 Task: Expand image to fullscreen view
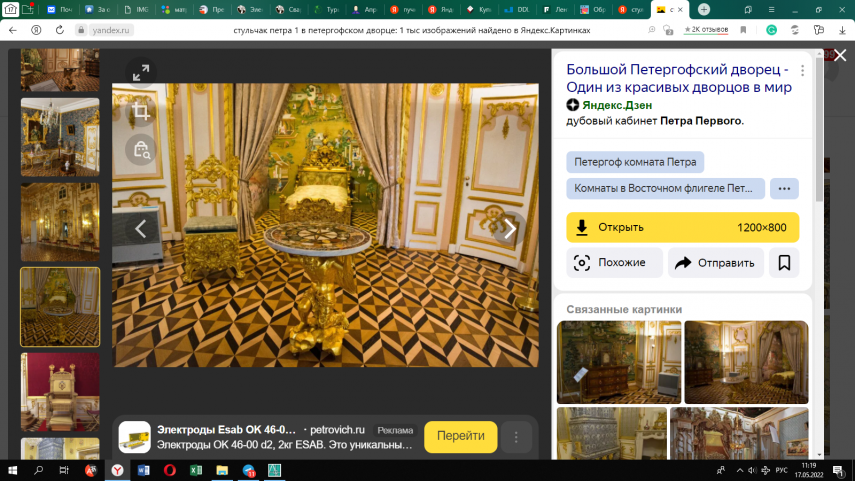141,72
